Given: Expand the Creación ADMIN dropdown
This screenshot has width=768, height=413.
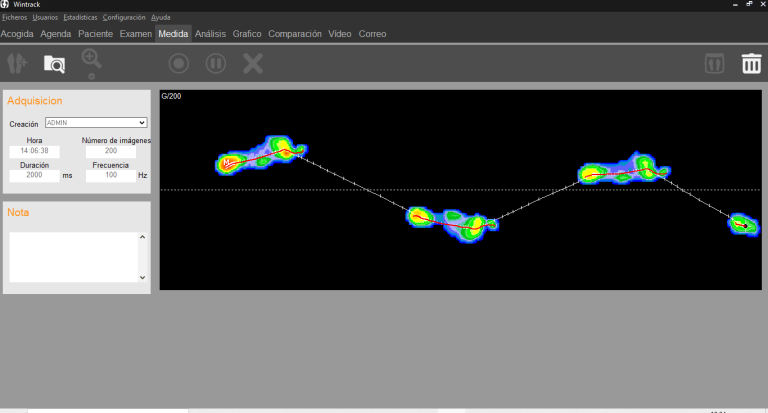Looking at the screenshot, I should 142,123.
